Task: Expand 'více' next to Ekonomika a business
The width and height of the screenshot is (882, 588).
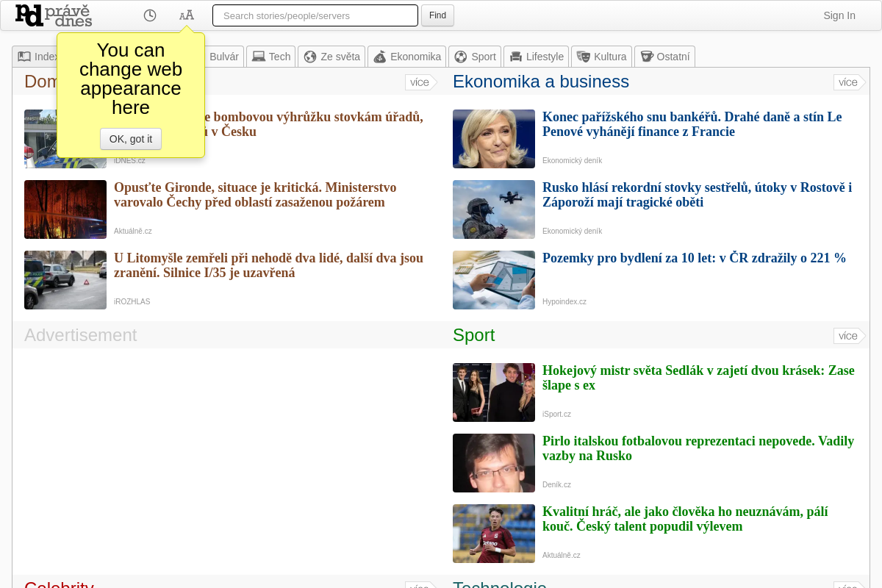Action: 849,82
